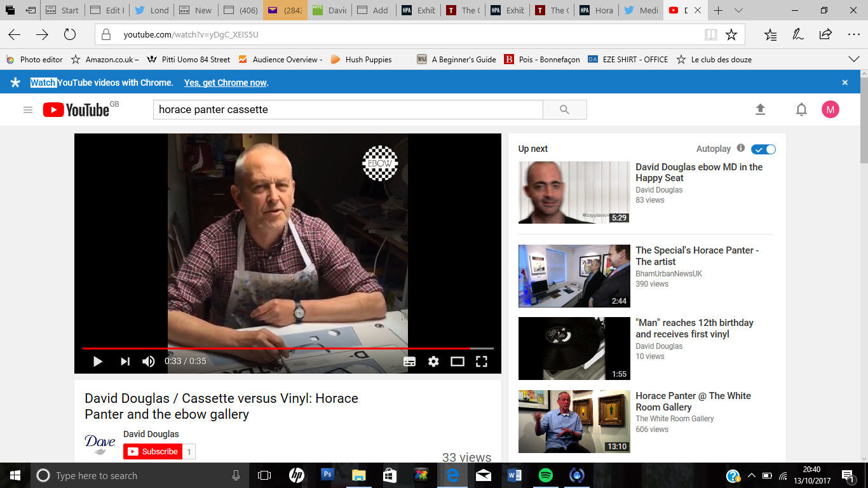The height and width of the screenshot is (488, 868).
Task: Switch player to theater mode
Action: click(x=458, y=362)
